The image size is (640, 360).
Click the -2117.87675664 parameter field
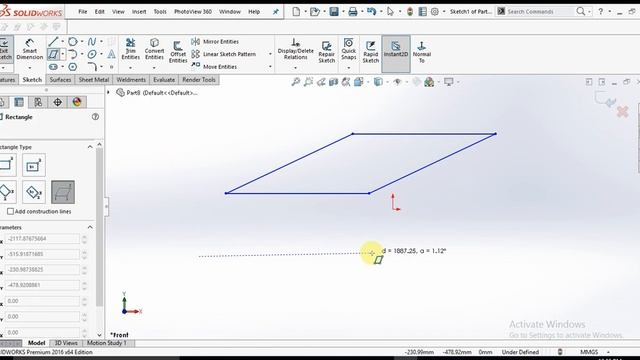point(42,238)
